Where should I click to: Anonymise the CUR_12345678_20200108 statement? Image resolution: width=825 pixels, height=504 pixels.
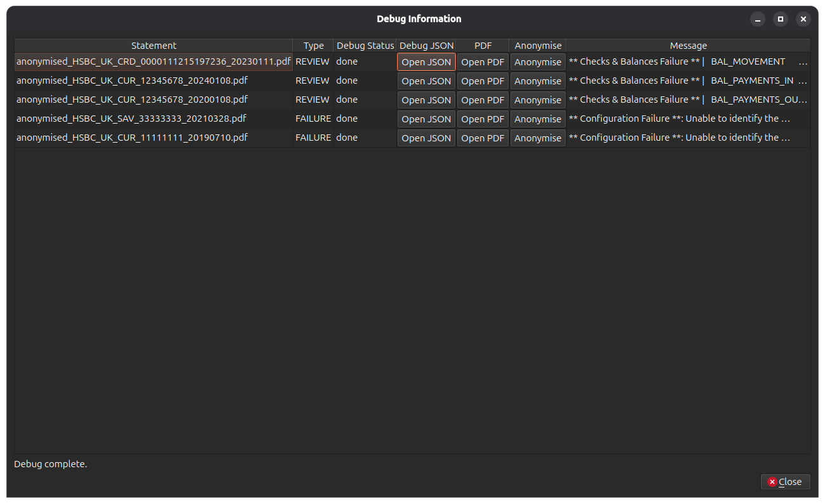(538, 100)
